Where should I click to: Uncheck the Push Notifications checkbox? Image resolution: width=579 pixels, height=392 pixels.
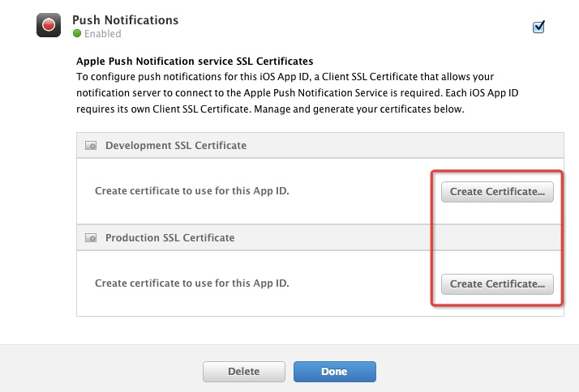pyautogui.click(x=538, y=27)
